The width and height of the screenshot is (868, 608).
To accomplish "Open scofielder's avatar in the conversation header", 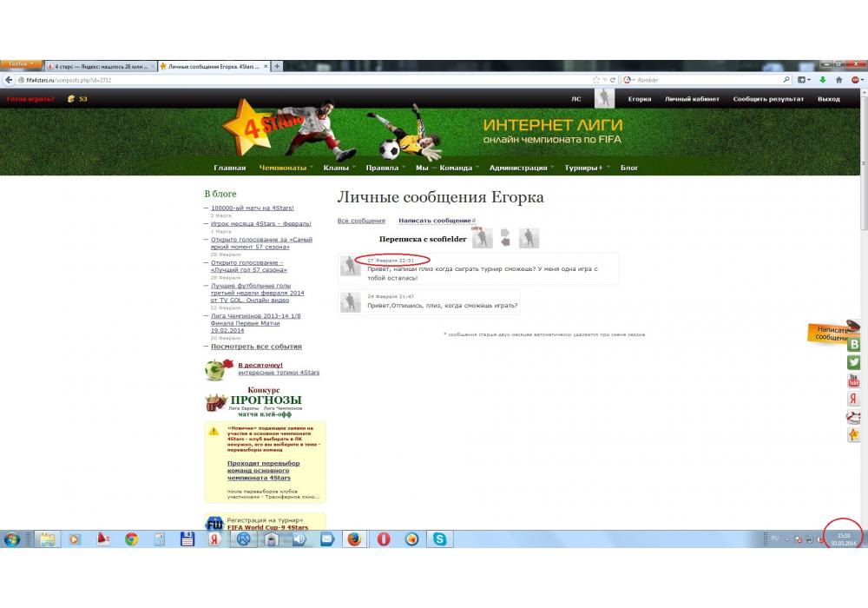I will pos(482,238).
